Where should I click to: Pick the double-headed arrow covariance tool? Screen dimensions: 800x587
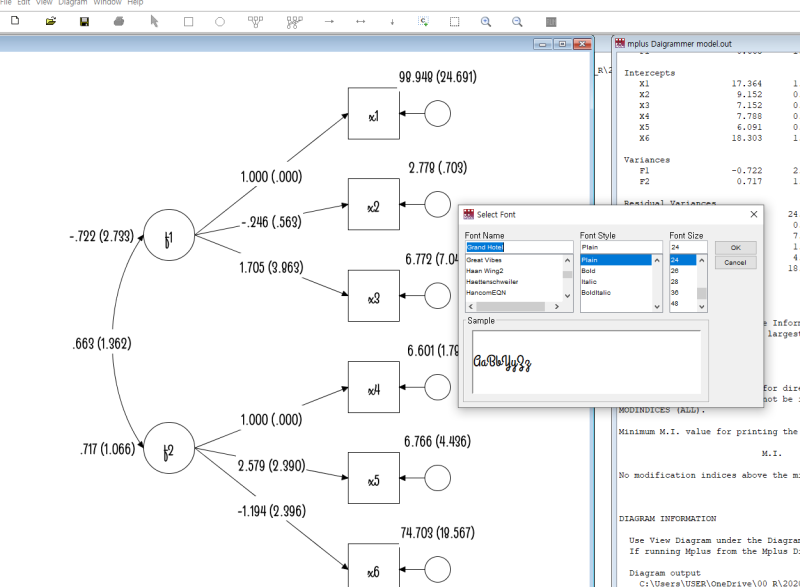(x=361, y=21)
